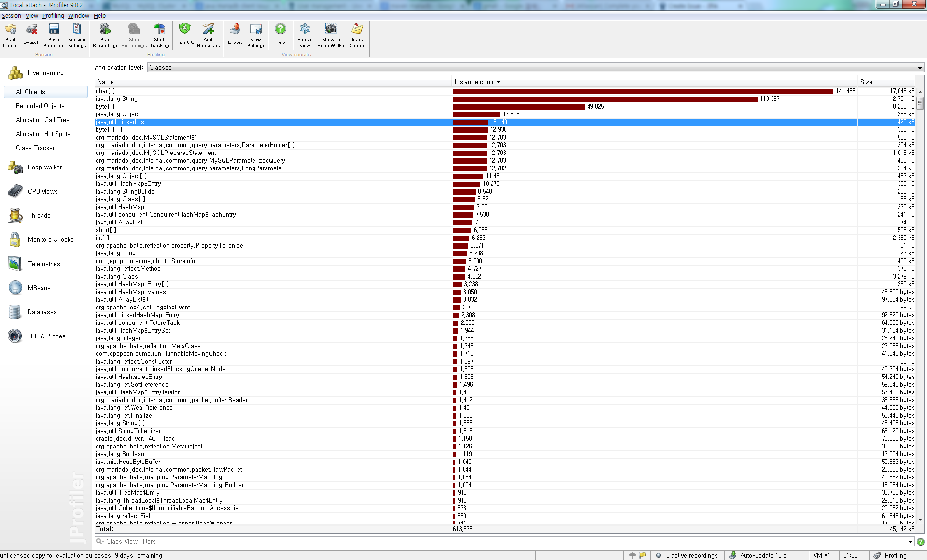The height and width of the screenshot is (560, 927).
Task: Click the Freeze View snowflake icon
Action: [x=305, y=29]
